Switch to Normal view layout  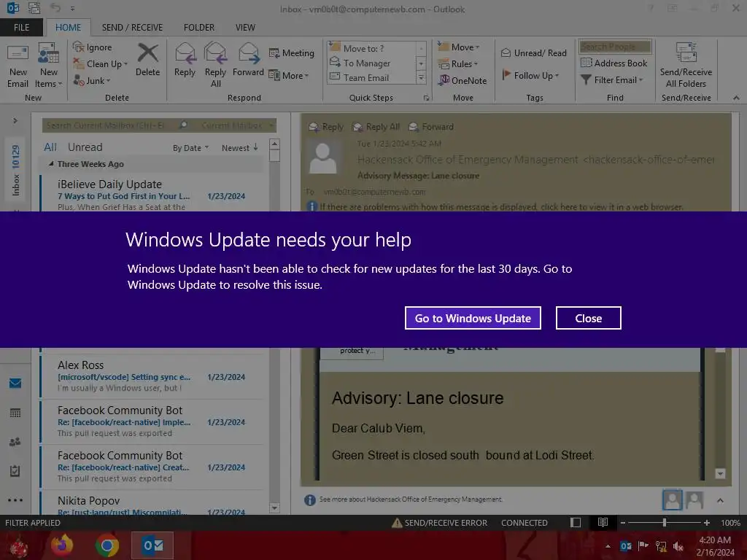tap(576, 523)
